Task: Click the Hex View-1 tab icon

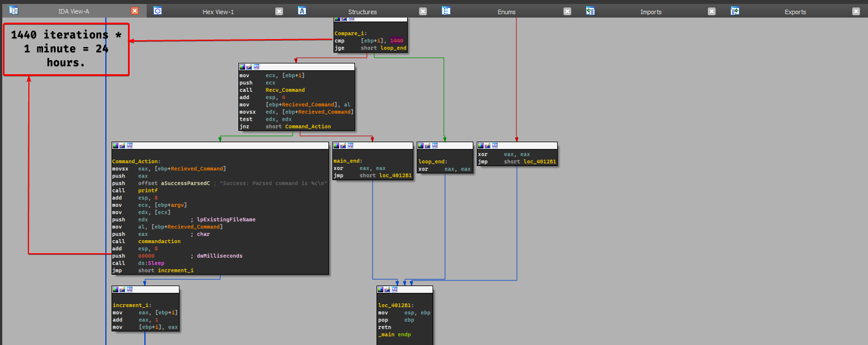Action: click(x=158, y=11)
